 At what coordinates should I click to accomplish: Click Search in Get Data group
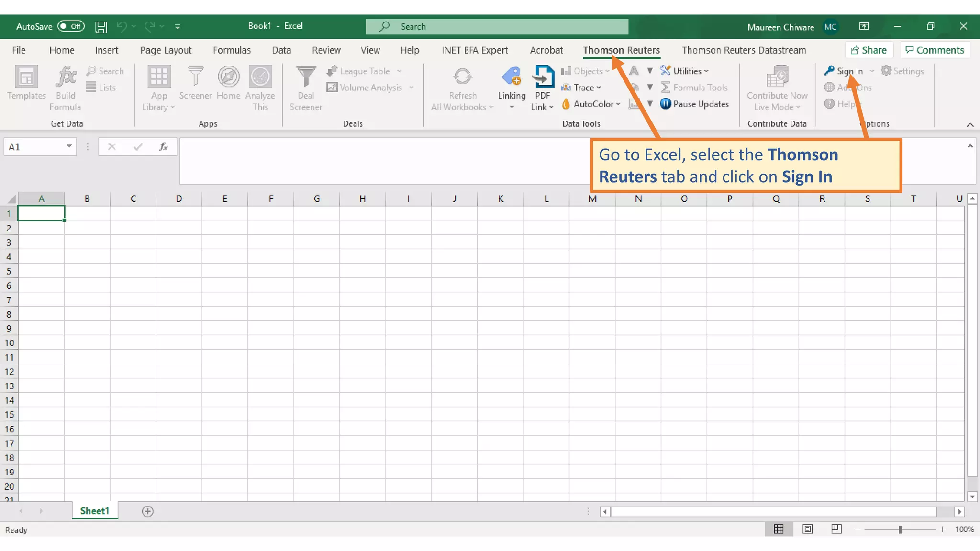(105, 71)
